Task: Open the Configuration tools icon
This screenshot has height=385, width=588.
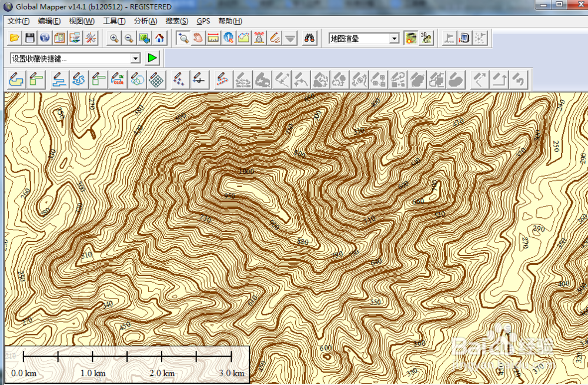Action: pos(91,38)
